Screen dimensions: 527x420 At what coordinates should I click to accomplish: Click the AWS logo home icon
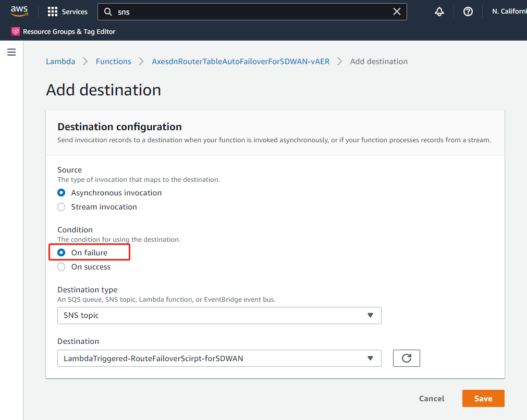(19, 11)
